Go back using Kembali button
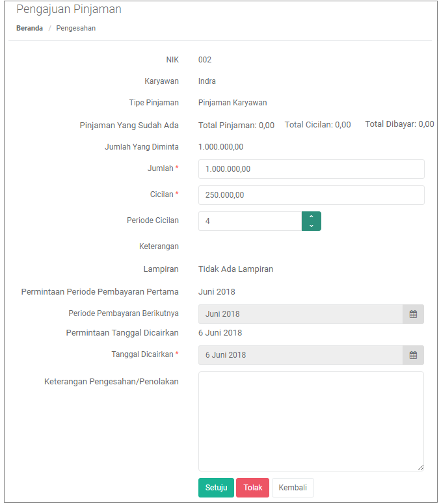Image resolution: width=439 pixels, height=504 pixels. (293, 488)
